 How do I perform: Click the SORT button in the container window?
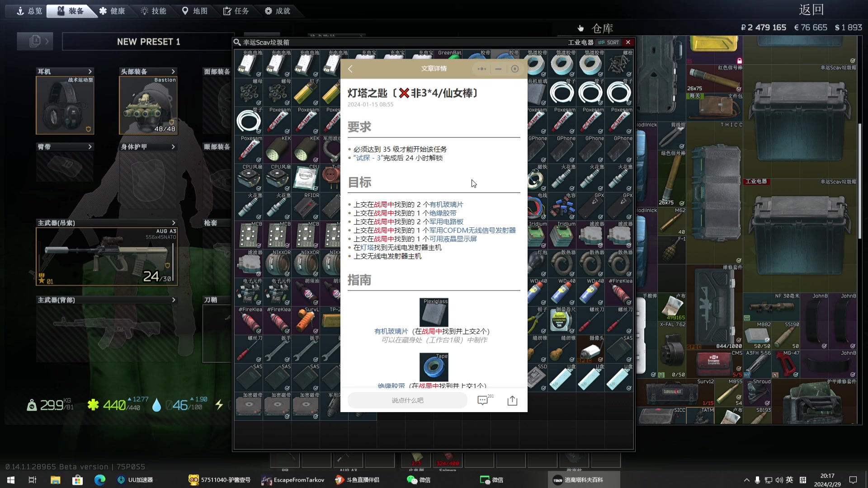pos(609,42)
